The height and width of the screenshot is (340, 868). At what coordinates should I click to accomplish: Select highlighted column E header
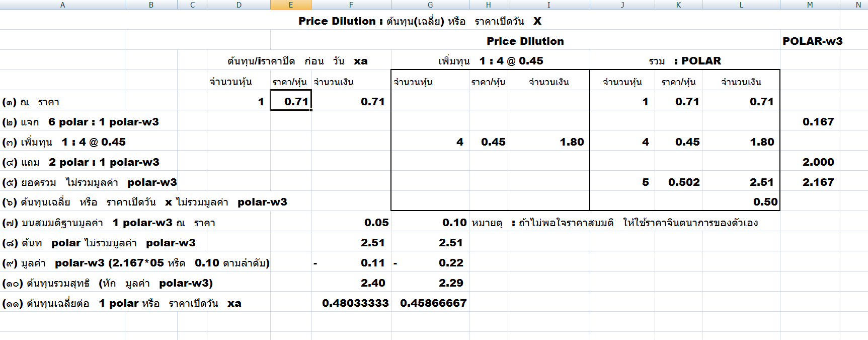click(x=291, y=5)
